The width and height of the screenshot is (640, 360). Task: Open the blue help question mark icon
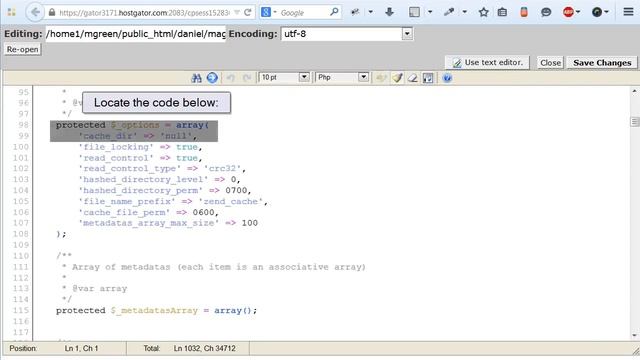pos(447,78)
